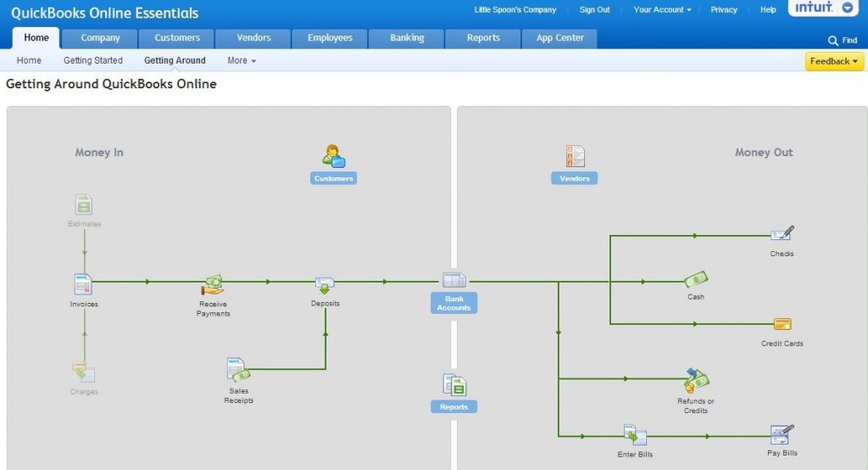Open the Customers main tab
This screenshot has width=868, height=470.
177,37
